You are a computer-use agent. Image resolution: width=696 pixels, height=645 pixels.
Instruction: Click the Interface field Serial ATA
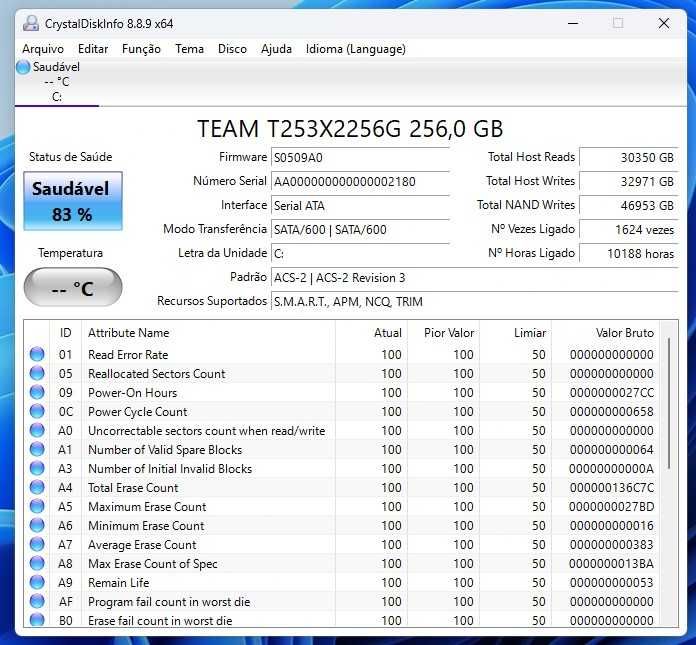point(360,206)
